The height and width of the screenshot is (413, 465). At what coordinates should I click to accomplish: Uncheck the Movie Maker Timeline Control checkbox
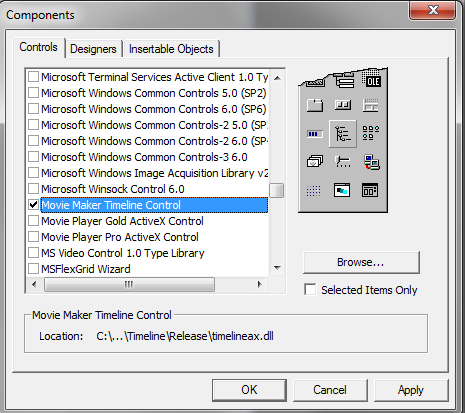[x=33, y=205]
